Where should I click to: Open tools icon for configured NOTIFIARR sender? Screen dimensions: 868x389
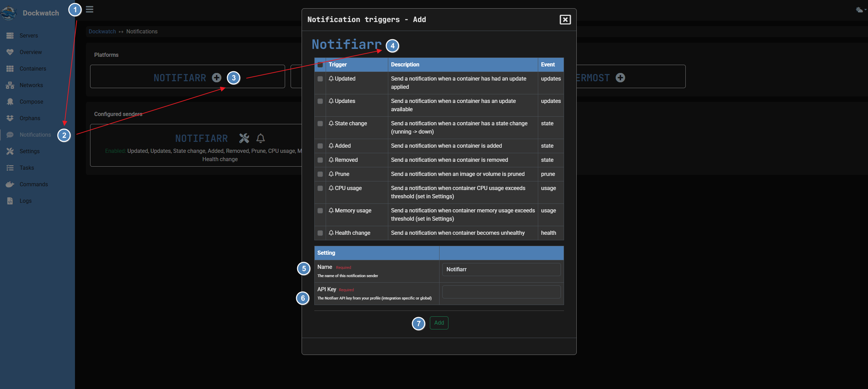(244, 138)
